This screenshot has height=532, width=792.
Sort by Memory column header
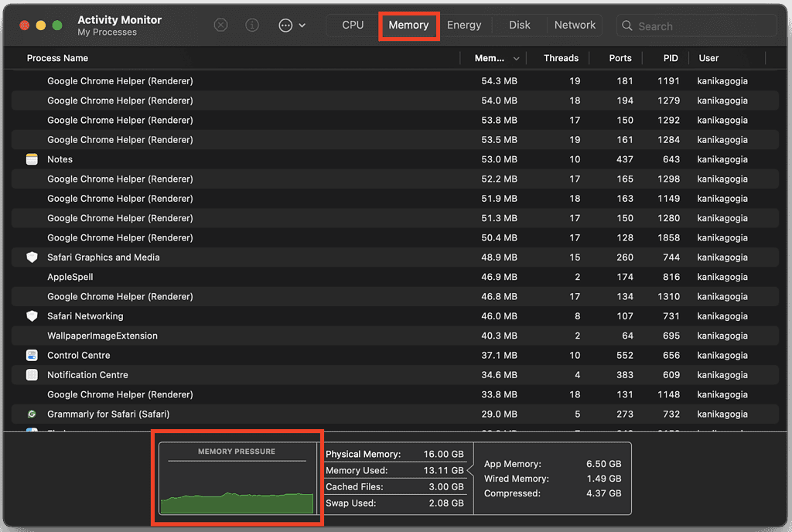click(x=489, y=58)
